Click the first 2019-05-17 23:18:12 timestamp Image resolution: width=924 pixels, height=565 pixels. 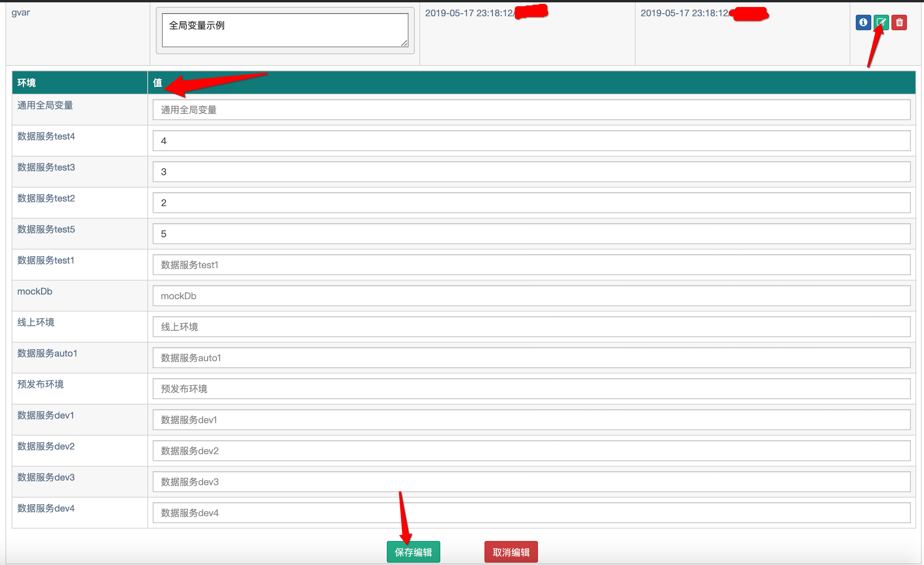pyautogui.click(x=469, y=13)
